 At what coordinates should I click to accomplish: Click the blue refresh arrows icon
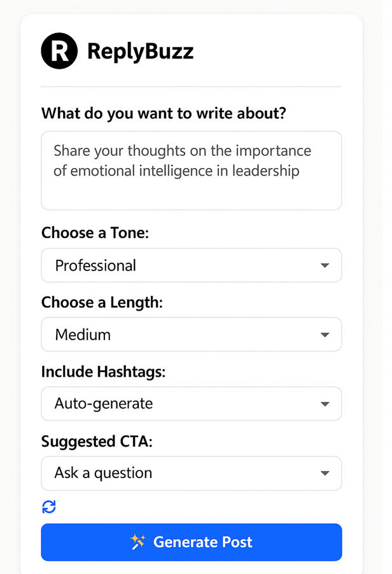pyautogui.click(x=49, y=507)
